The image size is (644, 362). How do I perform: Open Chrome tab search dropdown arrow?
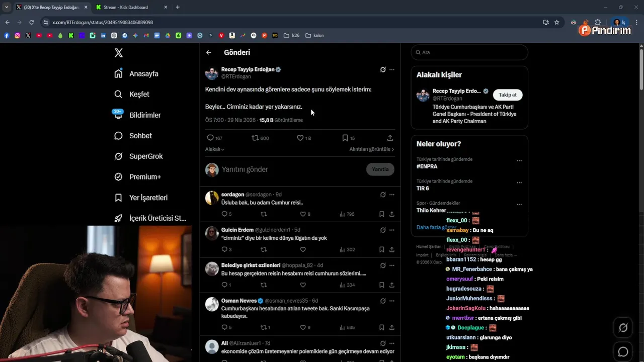(6, 7)
